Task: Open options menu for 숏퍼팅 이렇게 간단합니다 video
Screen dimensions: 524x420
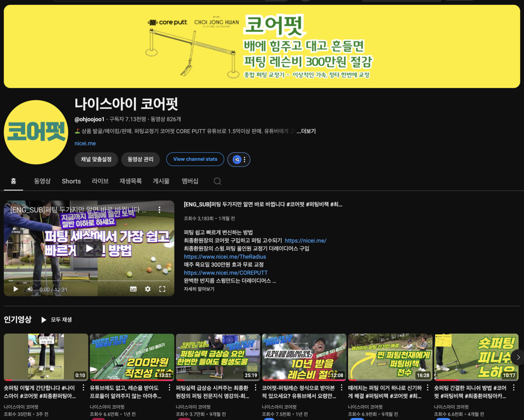Action: [84, 388]
